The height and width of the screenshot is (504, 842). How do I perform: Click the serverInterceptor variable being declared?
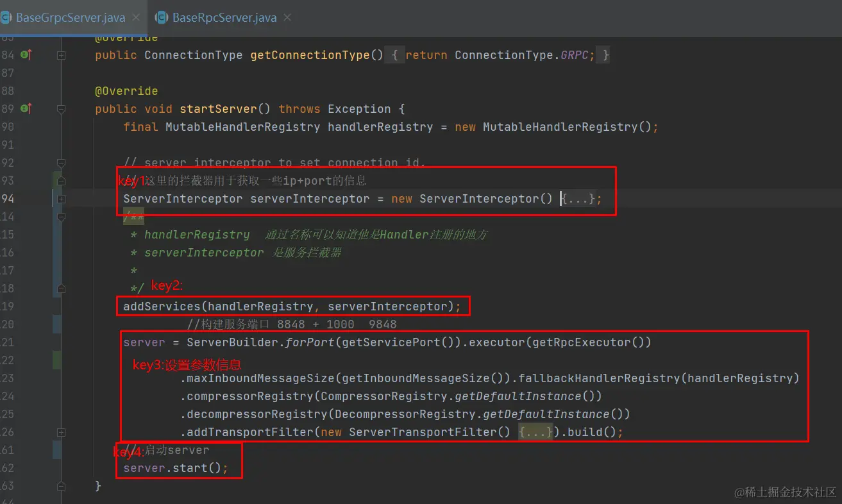(310, 199)
